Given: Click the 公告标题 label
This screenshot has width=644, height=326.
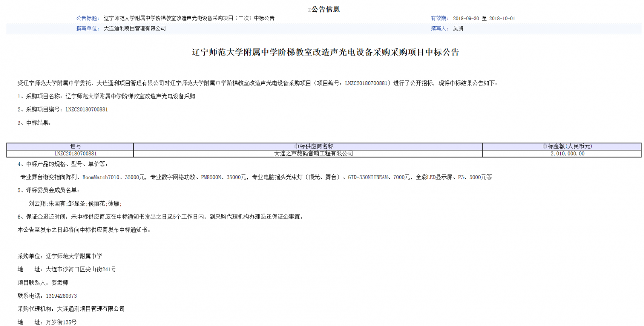Looking at the screenshot, I should 87,18.
